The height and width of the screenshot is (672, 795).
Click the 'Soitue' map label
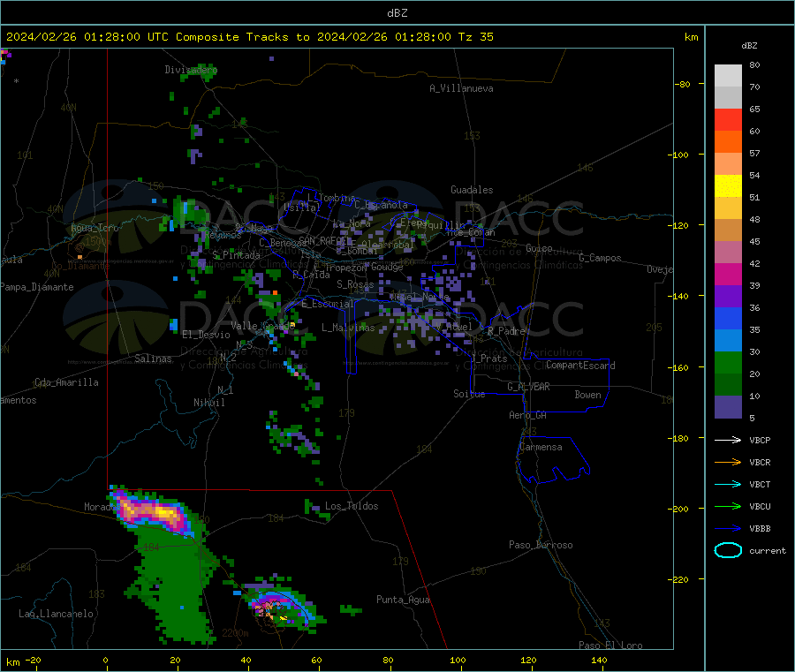pos(469,393)
